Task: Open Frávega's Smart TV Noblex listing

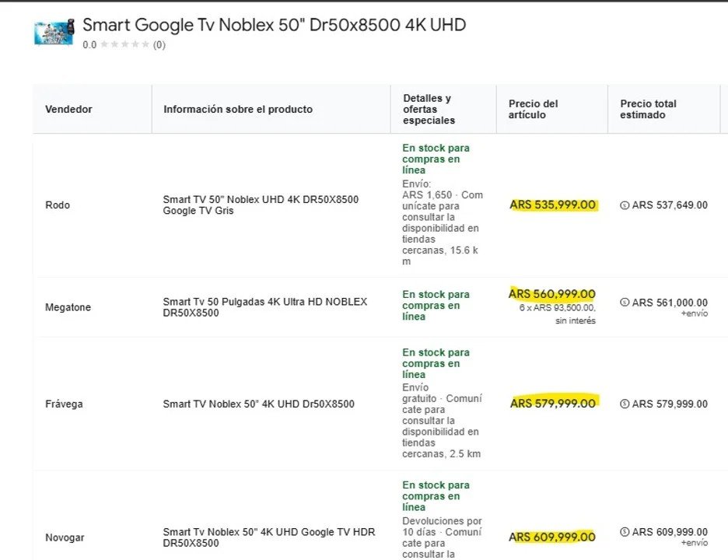Action: [258, 404]
